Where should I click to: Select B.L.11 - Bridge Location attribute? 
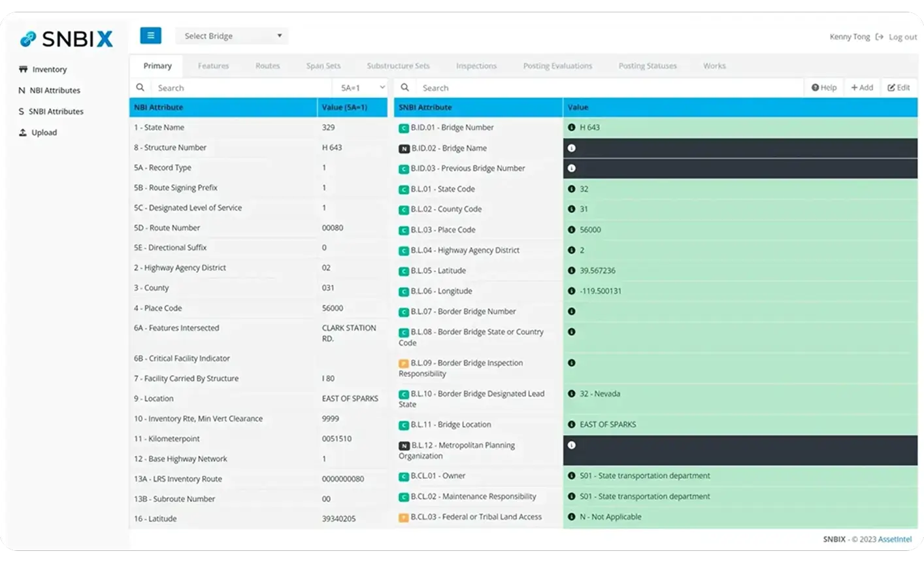450,425
